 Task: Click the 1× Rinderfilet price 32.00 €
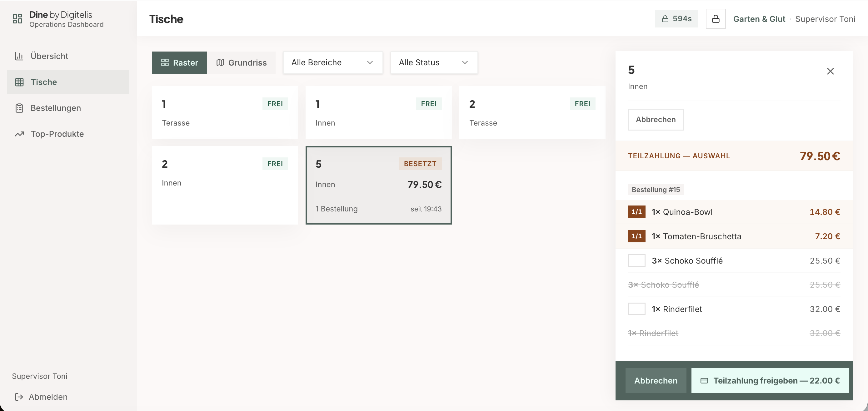point(825,309)
